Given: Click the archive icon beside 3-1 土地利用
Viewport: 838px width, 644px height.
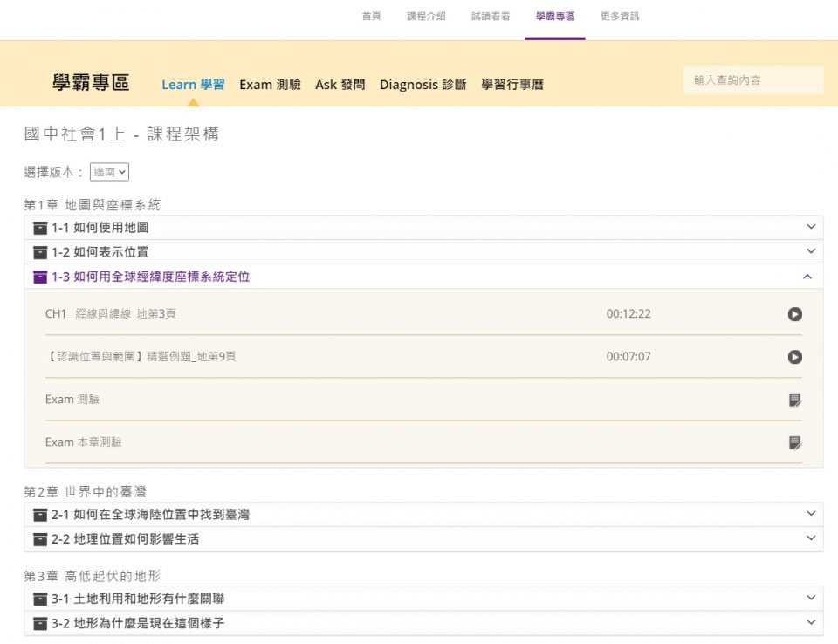Looking at the screenshot, I should pyautogui.click(x=39, y=599).
